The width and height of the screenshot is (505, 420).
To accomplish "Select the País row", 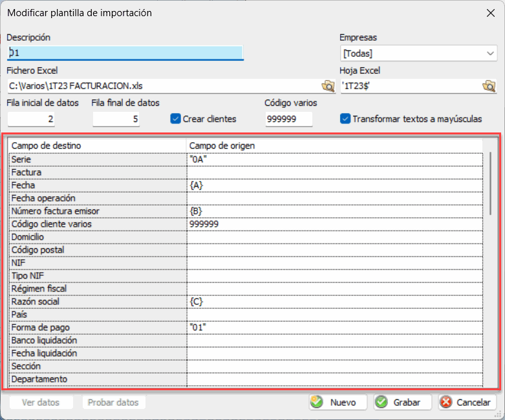I will point(98,315).
